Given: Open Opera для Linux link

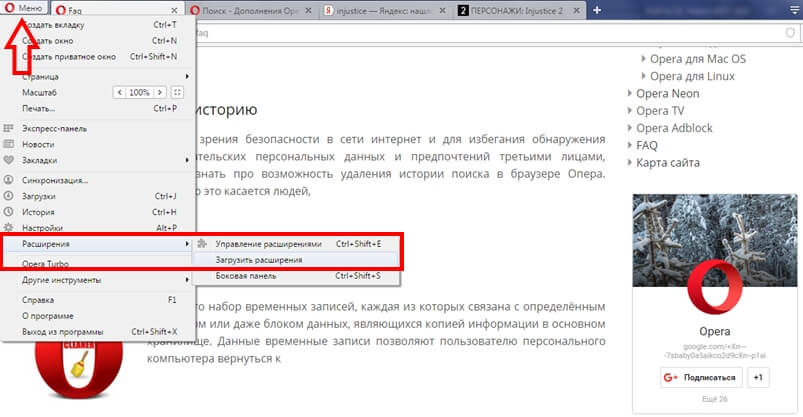Looking at the screenshot, I should pyautogui.click(x=692, y=76).
